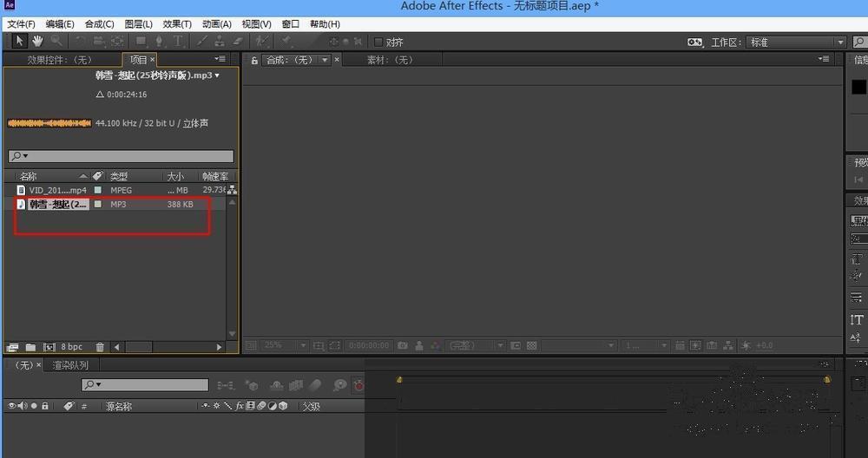The image size is (868, 458).
Task: Open the resolution quality dropdown in viewer
Action: pos(476,345)
